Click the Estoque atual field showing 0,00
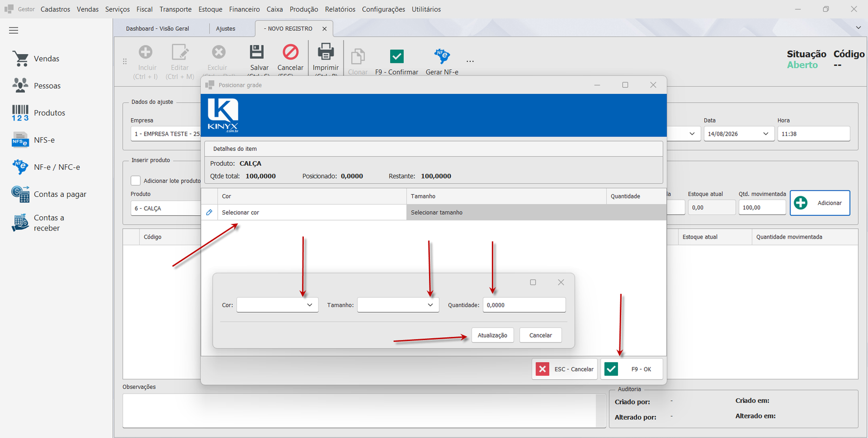The height and width of the screenshot is (438, 868). 711,208
